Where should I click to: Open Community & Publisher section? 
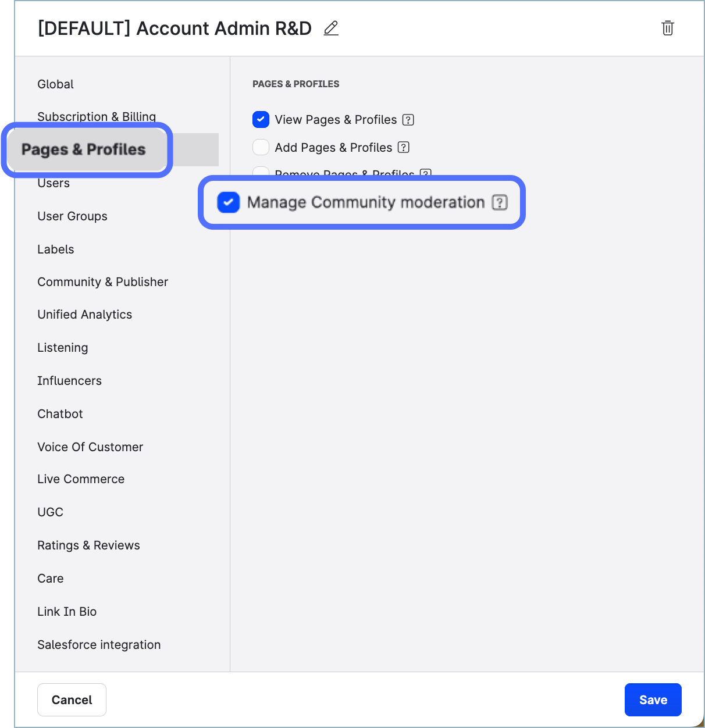pyautogui.click(x=102, y=282)
